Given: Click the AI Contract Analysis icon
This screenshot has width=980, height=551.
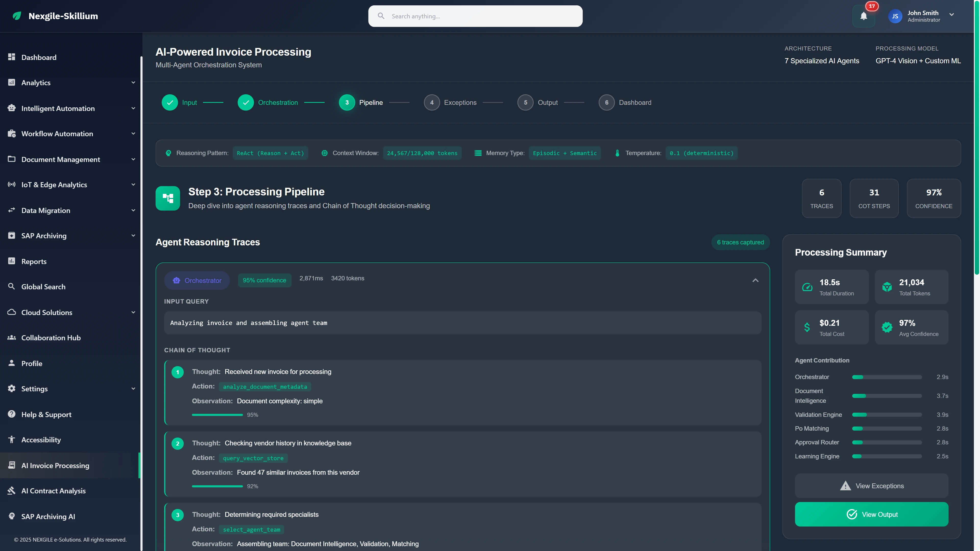Looking at the screenshot, I should (x=11, y=491).
